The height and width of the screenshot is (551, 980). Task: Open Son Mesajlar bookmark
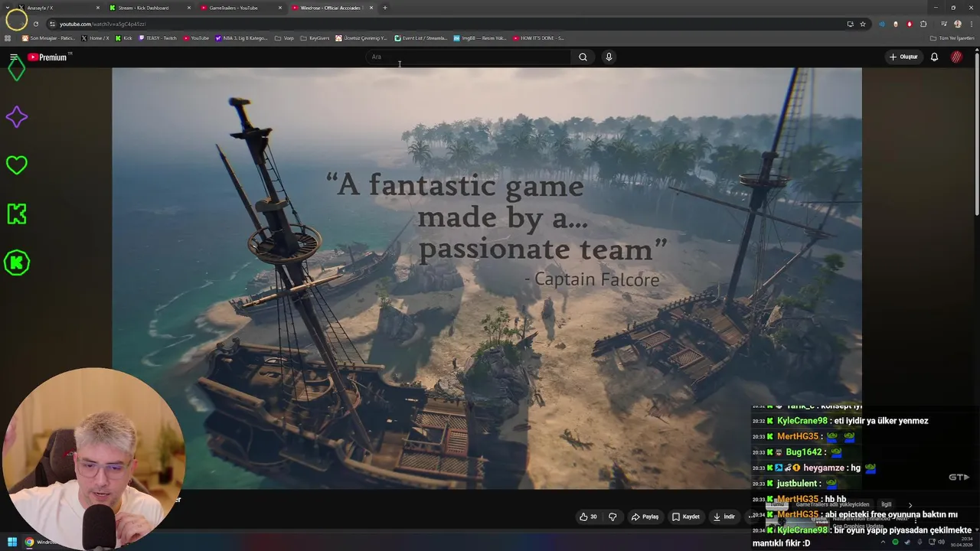click(x=48, y=37)
